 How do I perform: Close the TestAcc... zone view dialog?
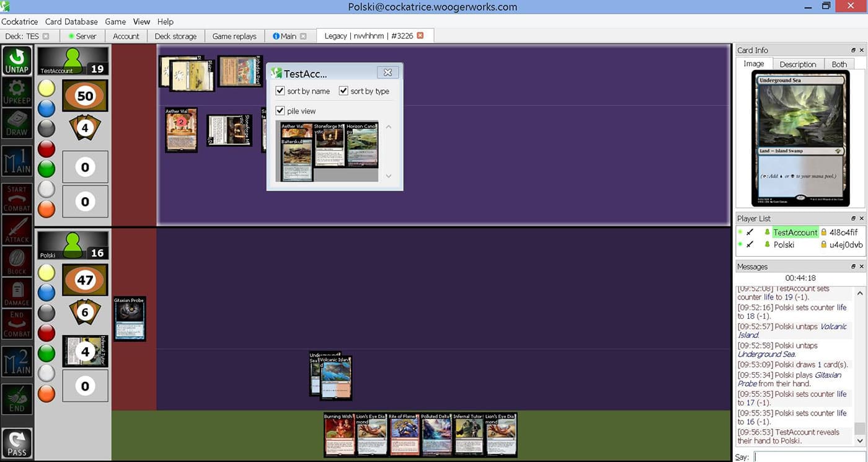[387, 73]
